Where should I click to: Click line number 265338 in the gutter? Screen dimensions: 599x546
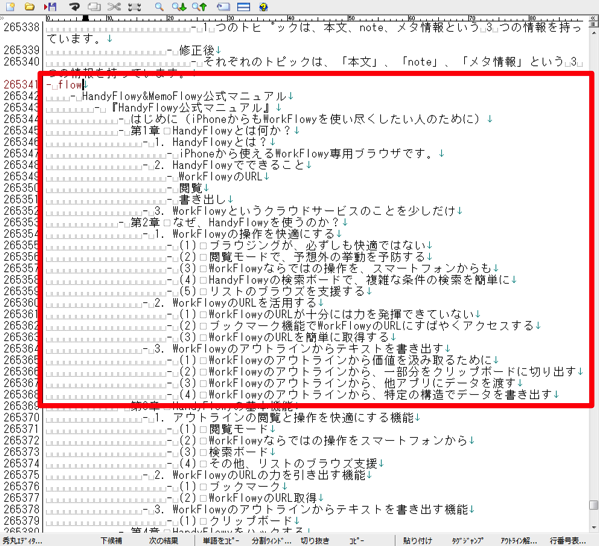21,28
